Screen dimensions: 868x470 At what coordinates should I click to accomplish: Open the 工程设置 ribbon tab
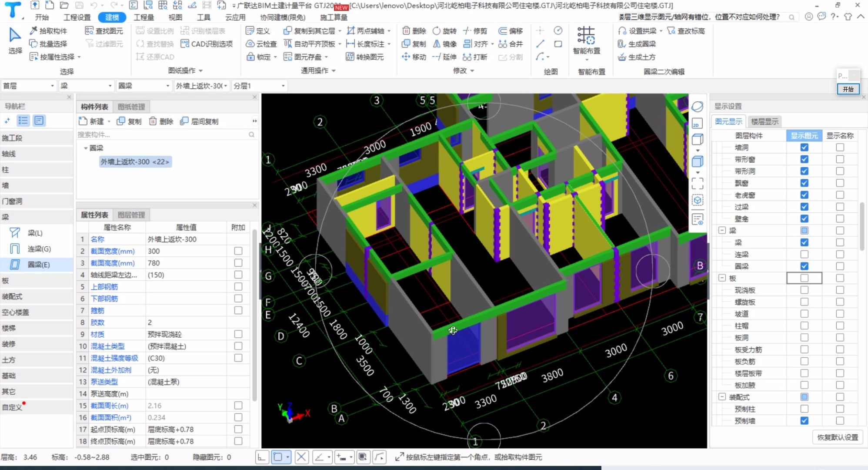pyautogui.click(x=77, y=17)
